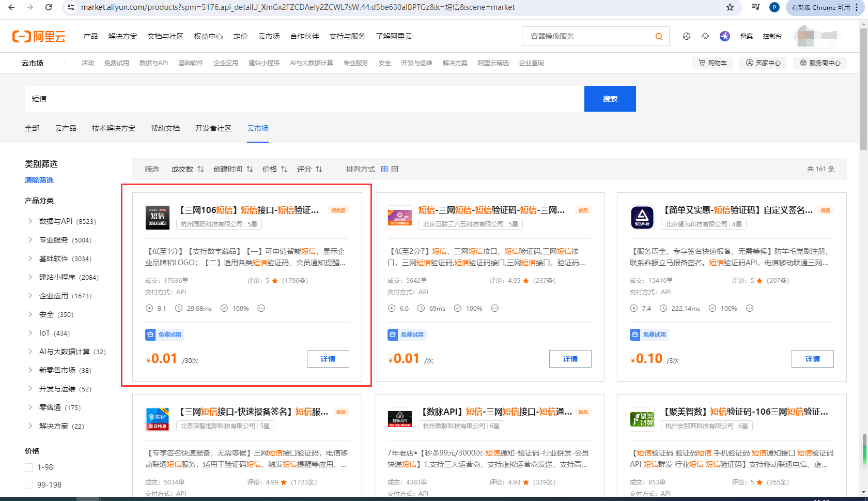Expand the 基础软件 category
This screenshot has width=868, height=501.
30,258
